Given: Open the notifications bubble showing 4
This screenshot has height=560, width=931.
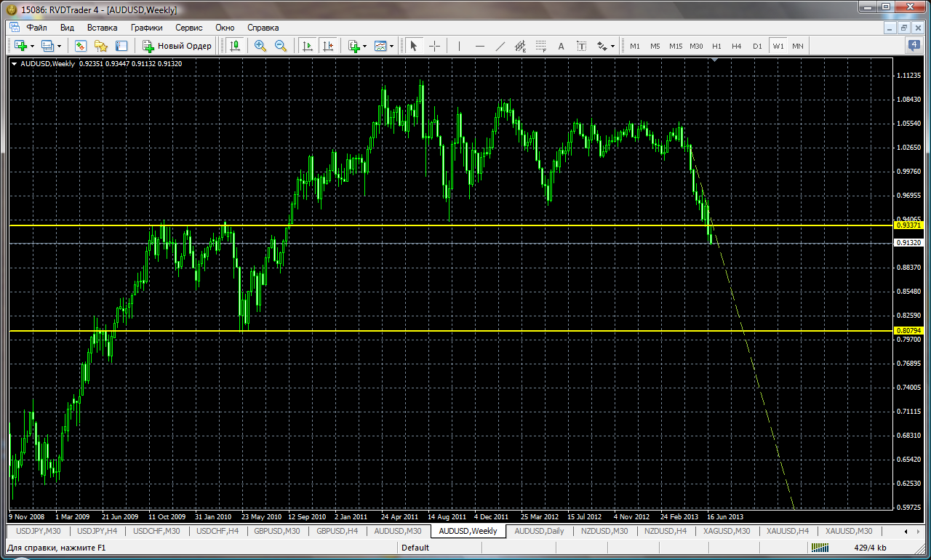Looking at the screenshot, I should coord(914,46).
